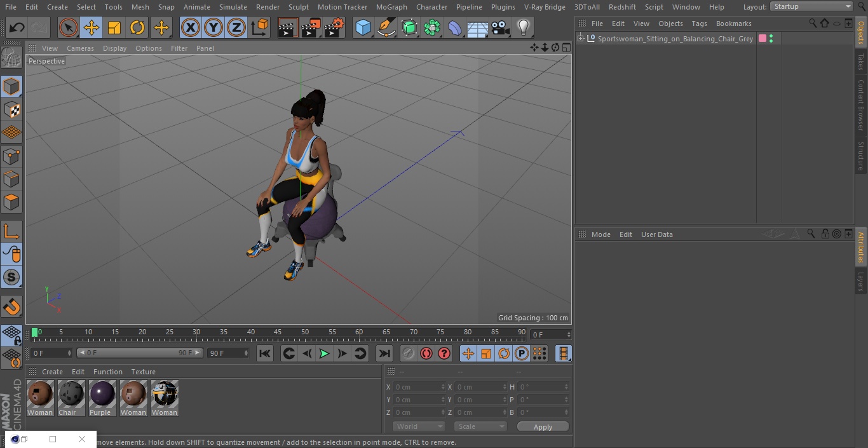
Task: Open the spline Pen tool
Action: [386, 28]
